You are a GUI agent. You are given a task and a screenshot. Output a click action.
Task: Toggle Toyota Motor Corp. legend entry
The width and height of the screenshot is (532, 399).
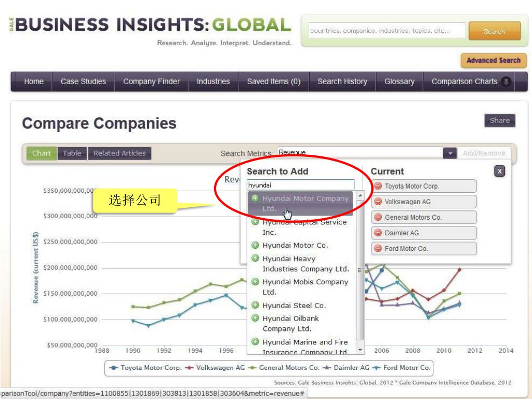click(x=145, y=368)
